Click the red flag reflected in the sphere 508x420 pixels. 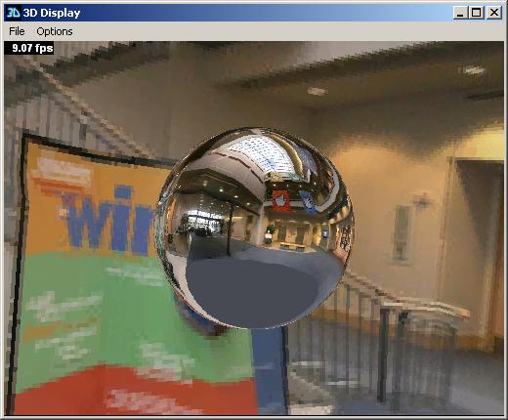[x=281, y=201]
